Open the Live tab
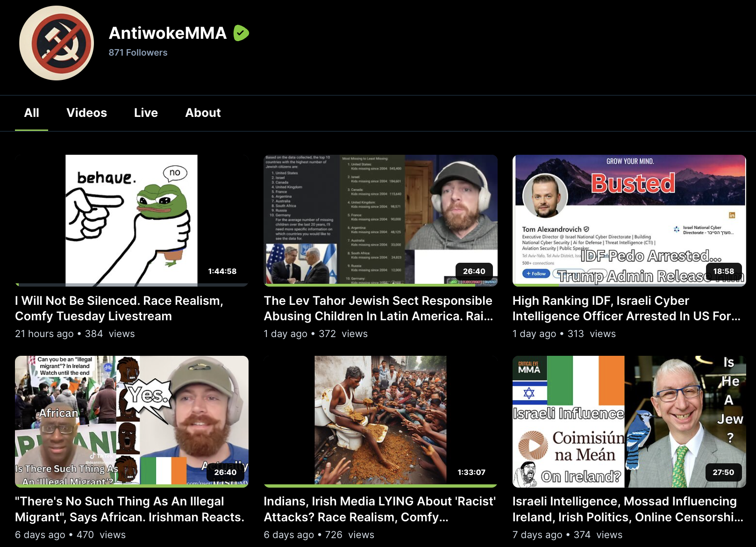This screenshot has width=756, height=547. click(146, 113)
